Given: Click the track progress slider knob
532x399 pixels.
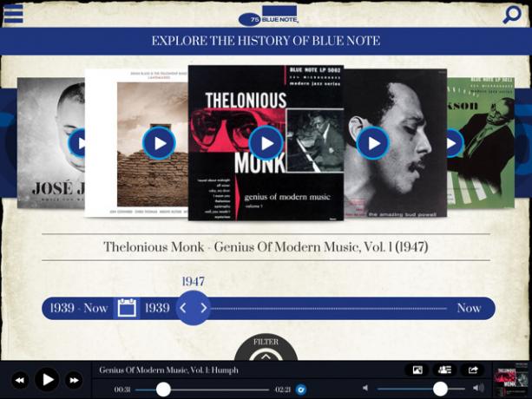Looking at the screenshot, I should [163, 389].
